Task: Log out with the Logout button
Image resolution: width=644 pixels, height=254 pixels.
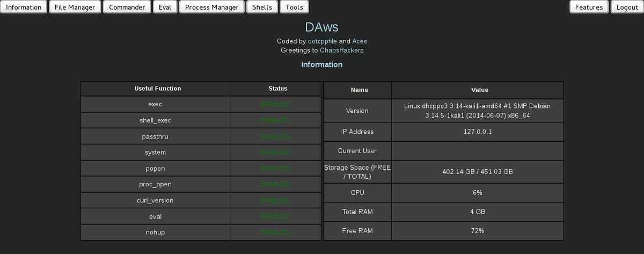Action: [627, 7]
